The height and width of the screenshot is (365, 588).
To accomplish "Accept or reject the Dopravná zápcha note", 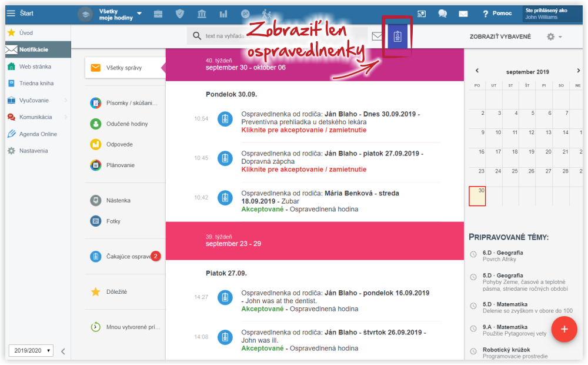I will tap(304, 170).
